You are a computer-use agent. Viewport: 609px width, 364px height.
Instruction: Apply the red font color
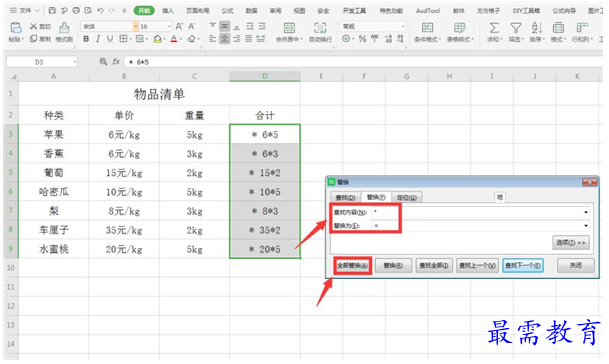point(174,39)
